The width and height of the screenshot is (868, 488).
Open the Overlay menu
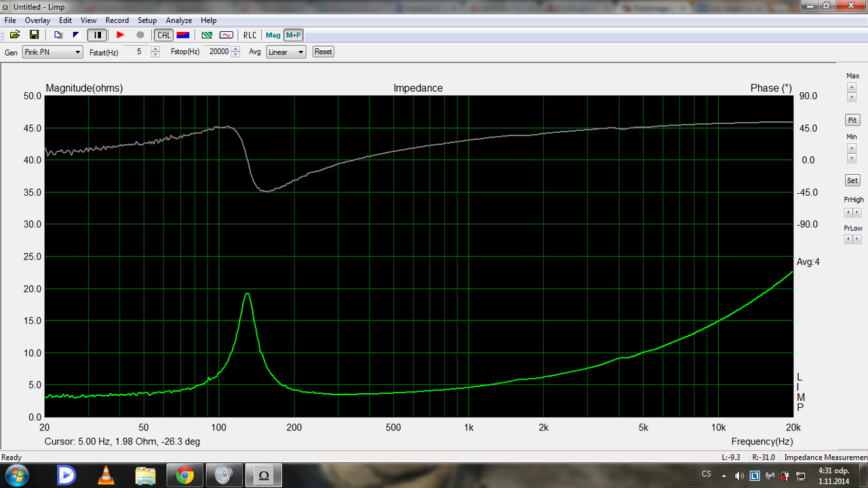point(38,20)
